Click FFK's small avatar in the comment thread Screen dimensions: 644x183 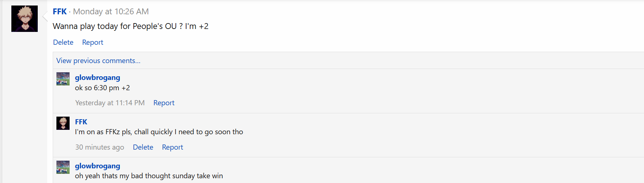[x=63, y=123]
